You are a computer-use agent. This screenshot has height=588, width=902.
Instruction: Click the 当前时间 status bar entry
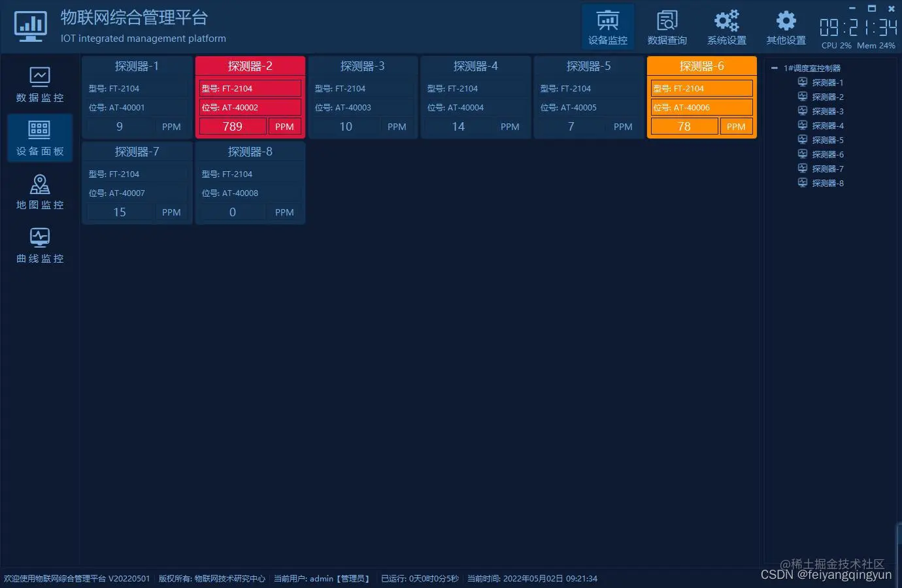(532, 578)
